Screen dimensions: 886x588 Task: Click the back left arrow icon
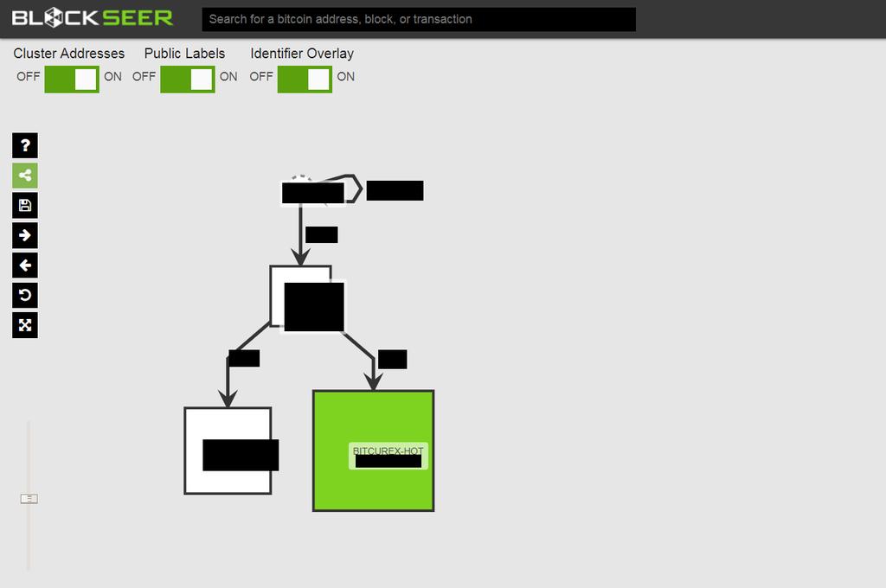coord(25,265)
